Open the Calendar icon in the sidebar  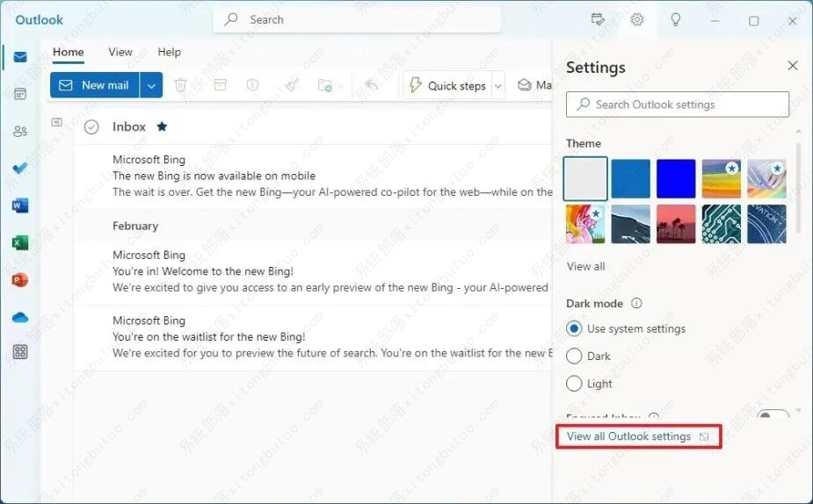(x=20, y=94)
